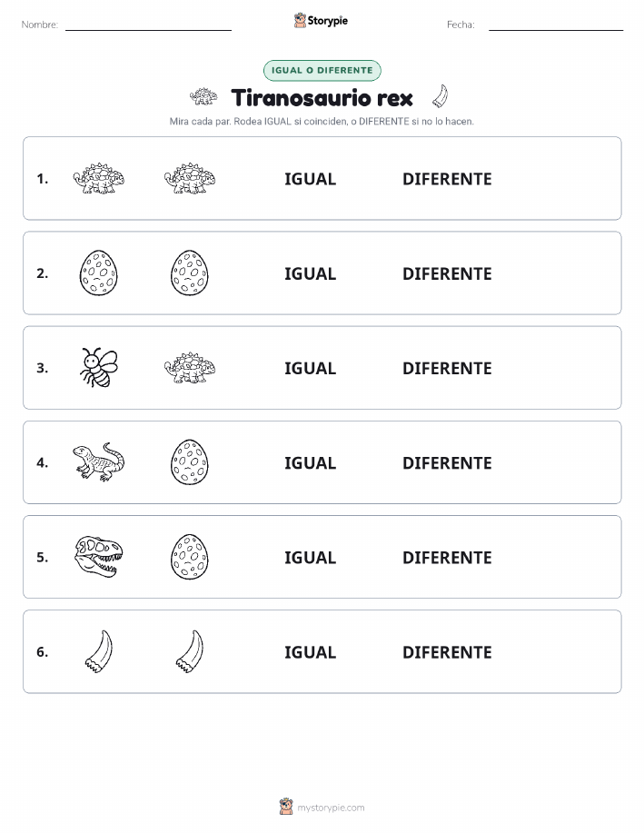644x833 pixels.
Task: Select DIFERENTE for row 4
Action: point(447,462)
